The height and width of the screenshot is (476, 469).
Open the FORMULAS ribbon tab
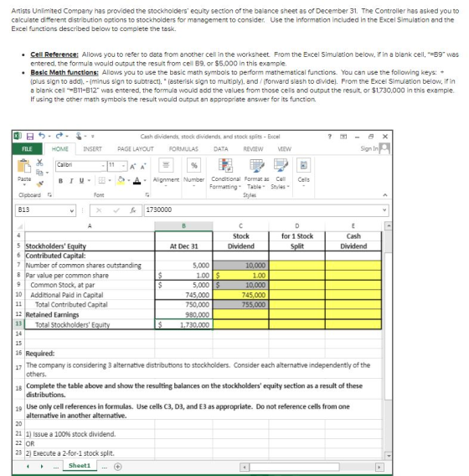183,149
